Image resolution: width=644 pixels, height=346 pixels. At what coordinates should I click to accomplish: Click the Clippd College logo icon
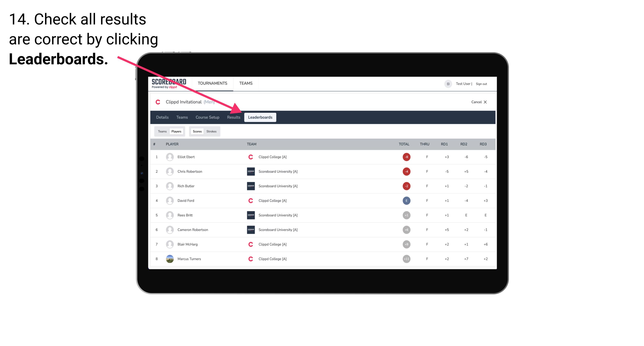(x=250, y=157)
